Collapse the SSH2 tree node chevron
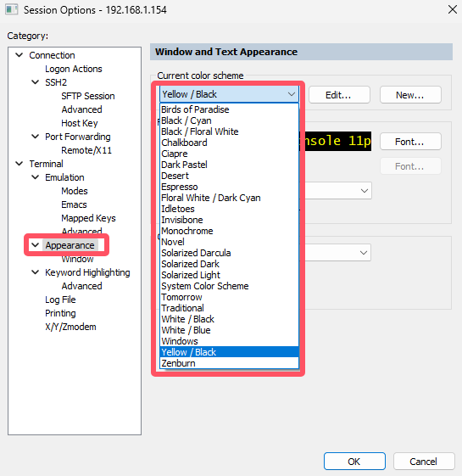Image resolution: width=462 pixels, height=476 pixels. coord(36,82)
